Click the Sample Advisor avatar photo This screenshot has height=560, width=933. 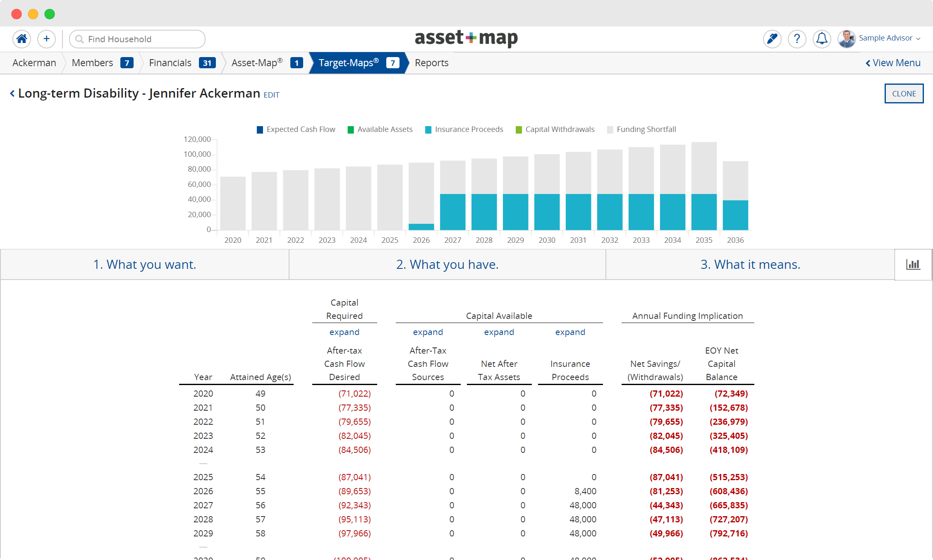point(846,39)
